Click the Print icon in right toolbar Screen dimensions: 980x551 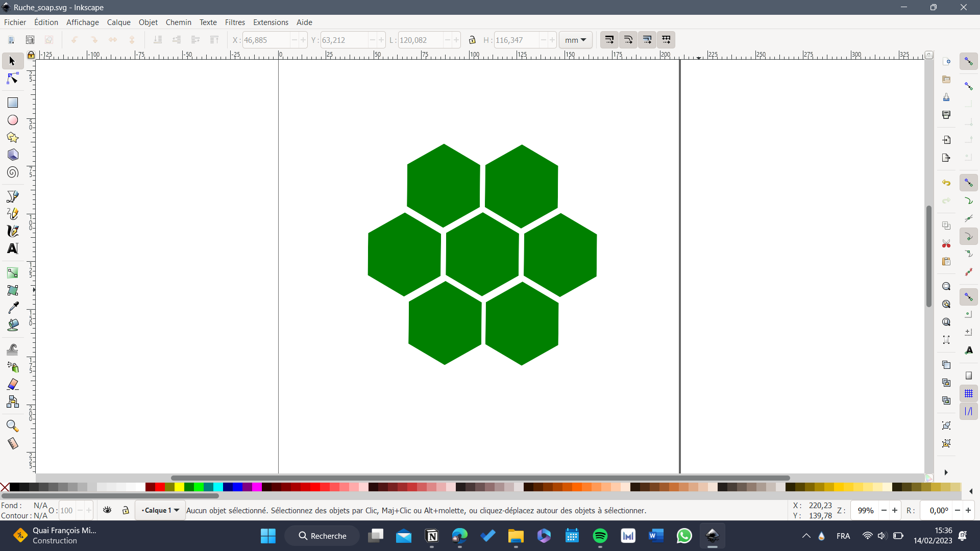point(946,115)
